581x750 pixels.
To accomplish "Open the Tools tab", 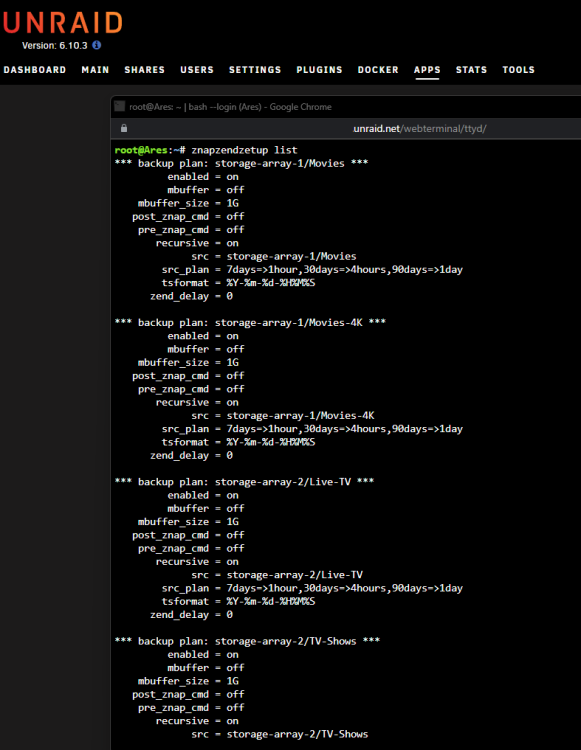I will point(518,70).
